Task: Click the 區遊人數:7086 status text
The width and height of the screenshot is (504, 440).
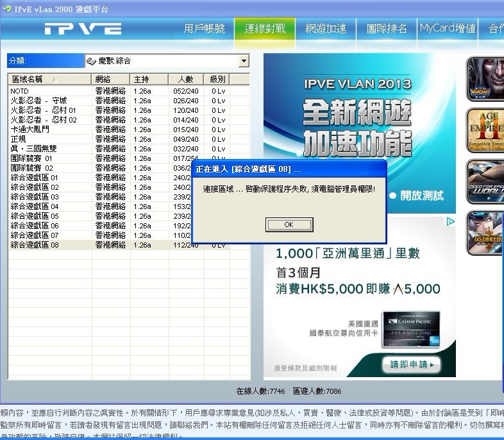Action: click(317, 391)
